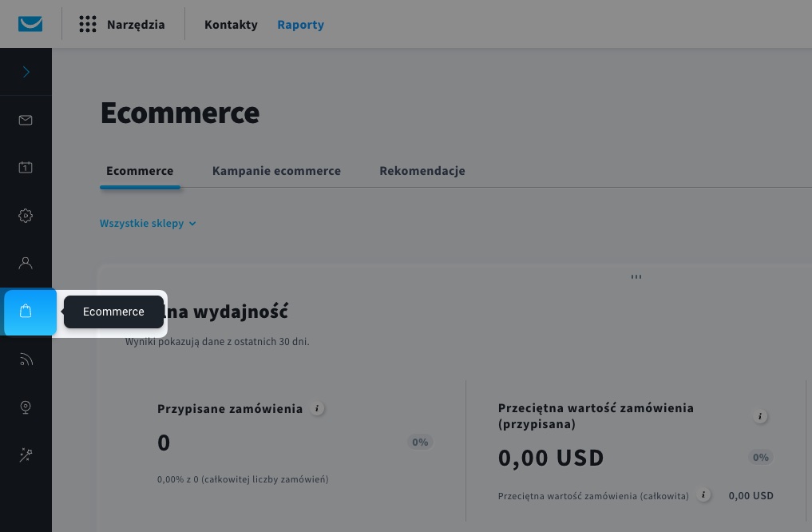
Task: Select the Ecommerce tab
Action: [x=140, y=171]
